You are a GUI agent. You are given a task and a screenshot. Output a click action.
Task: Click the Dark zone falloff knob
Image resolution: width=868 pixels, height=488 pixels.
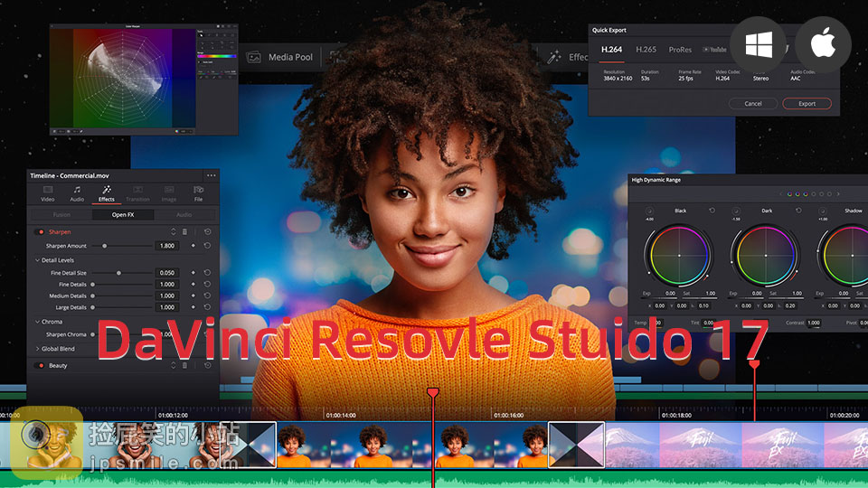[x=736, y=211]
